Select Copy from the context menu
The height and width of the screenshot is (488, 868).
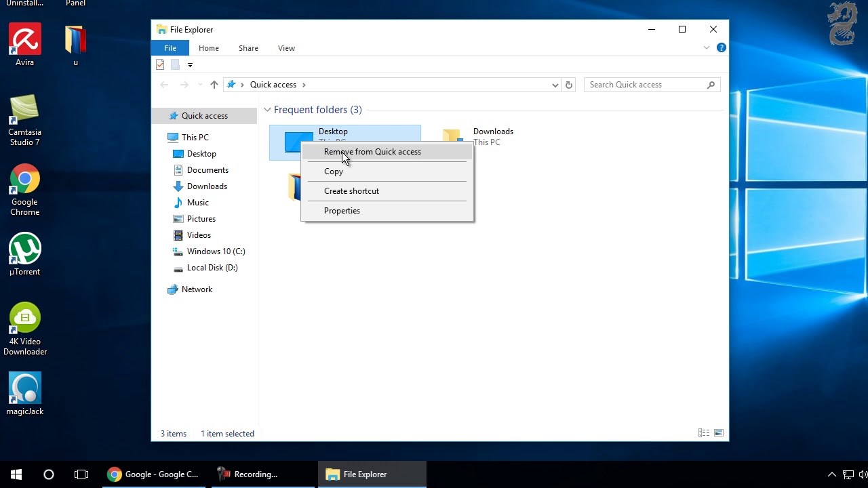coord(387,171)
